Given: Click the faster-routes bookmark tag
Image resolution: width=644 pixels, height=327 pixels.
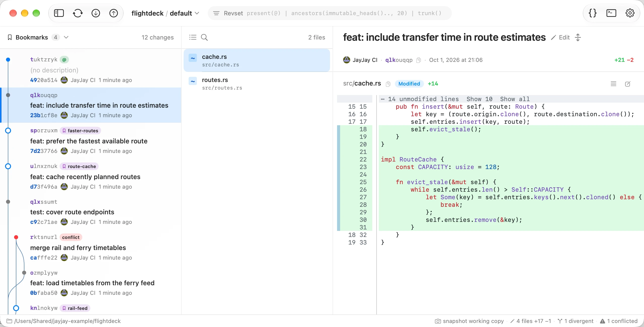Looking at the screenshot, I should tap(80, 131).
